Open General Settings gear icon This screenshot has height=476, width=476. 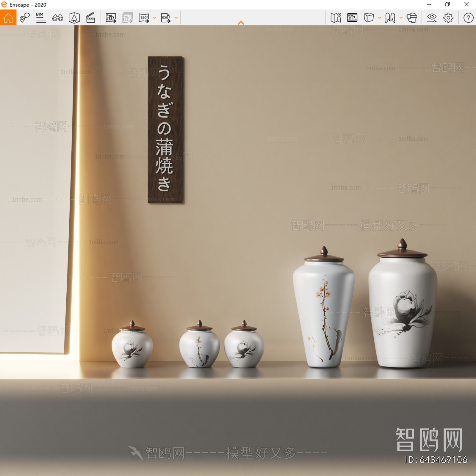point(448,18)
